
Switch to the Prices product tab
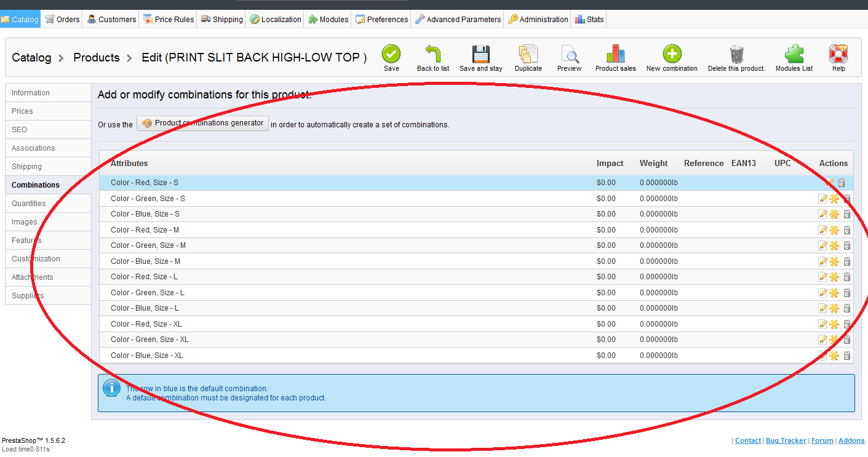48,111
